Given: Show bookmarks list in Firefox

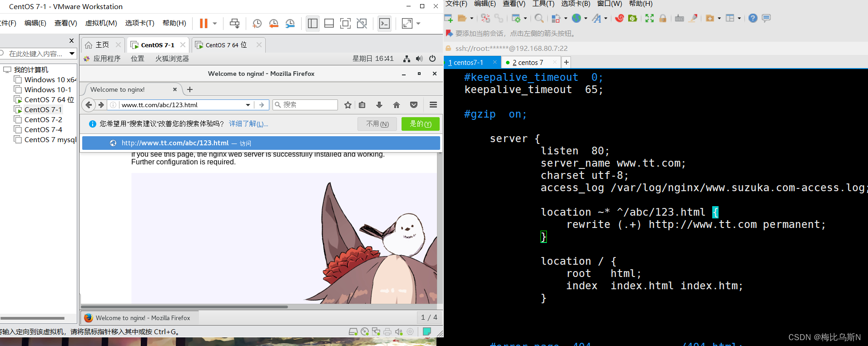Looking at the screenshot, I should click(x=362, y=105).
